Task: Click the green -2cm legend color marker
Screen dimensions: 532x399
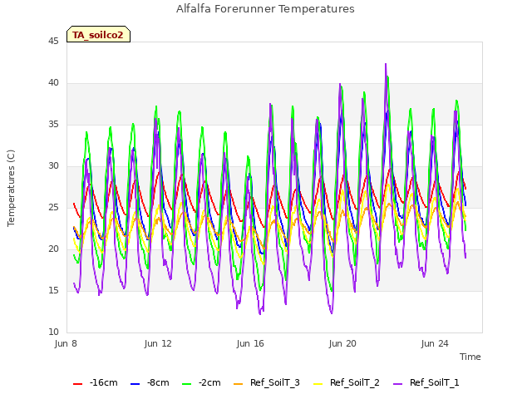Action: [186, 384]
